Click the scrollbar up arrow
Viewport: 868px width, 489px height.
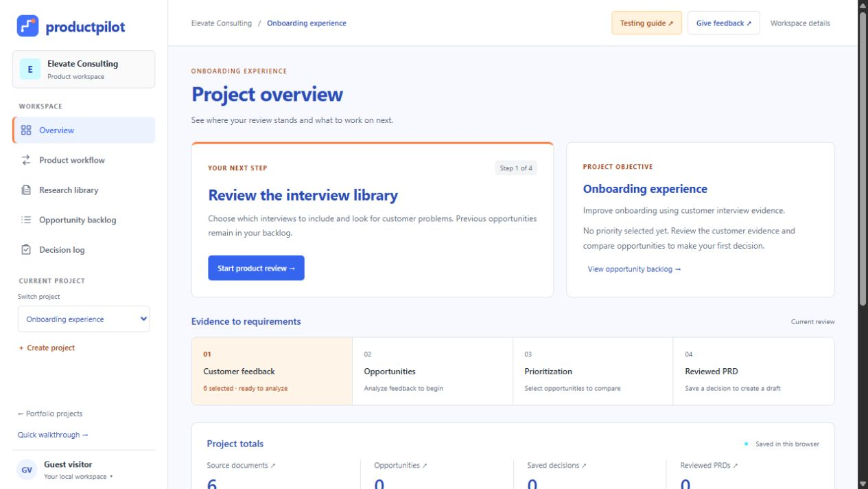click(863, 5)
